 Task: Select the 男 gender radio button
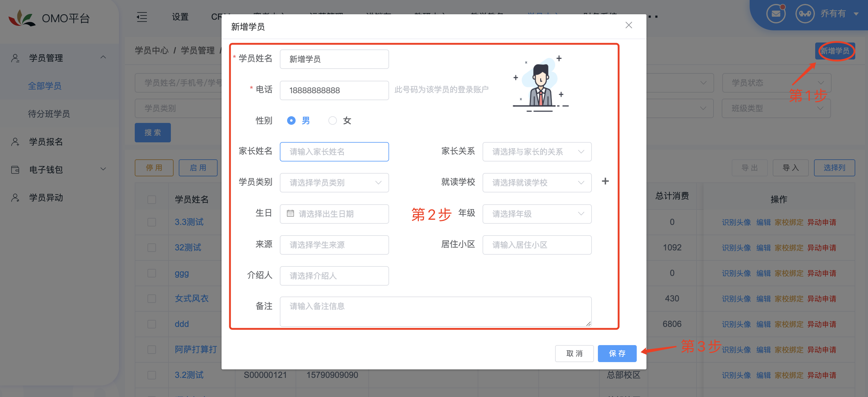tap(291, 121)
